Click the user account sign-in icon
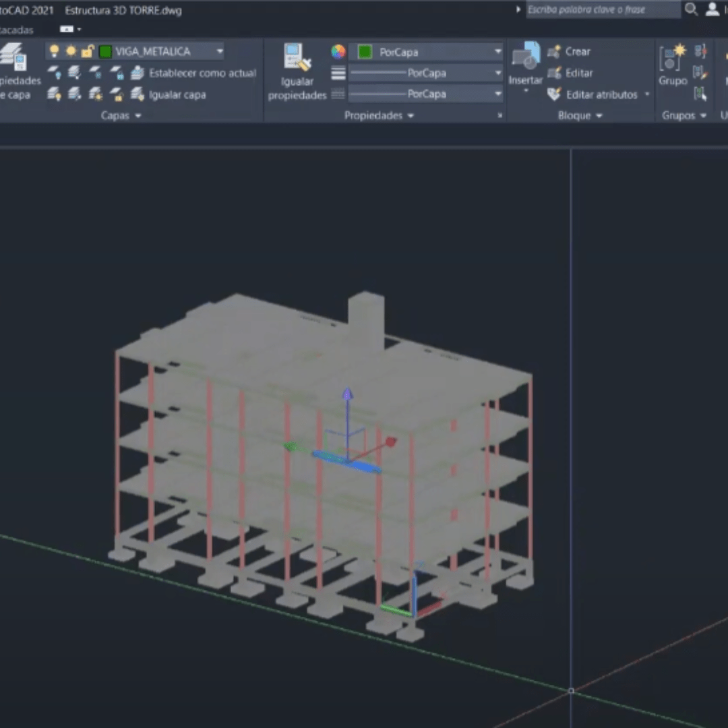Viewport: 728px width, 728px height. pyautogui.click(x=712, y=9)
